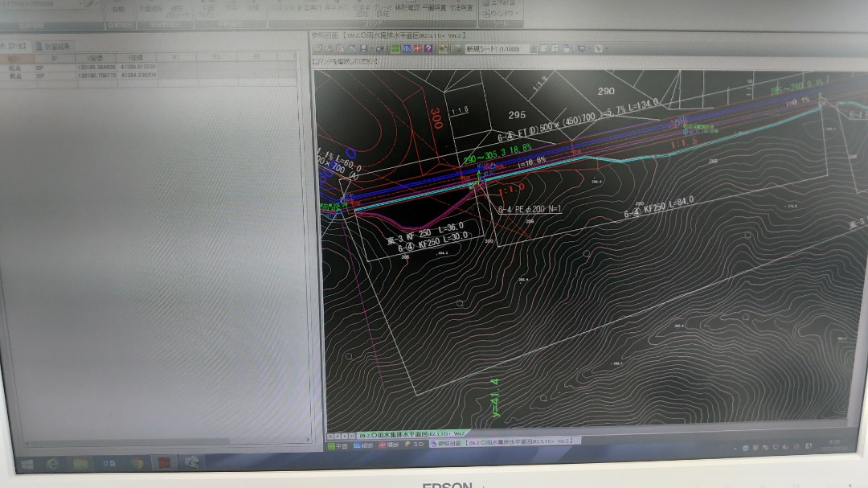Screen dimensions: 868x488
Task: Click the horizontal scrollbar of the left panel
Action: click(x=166, y=441)
